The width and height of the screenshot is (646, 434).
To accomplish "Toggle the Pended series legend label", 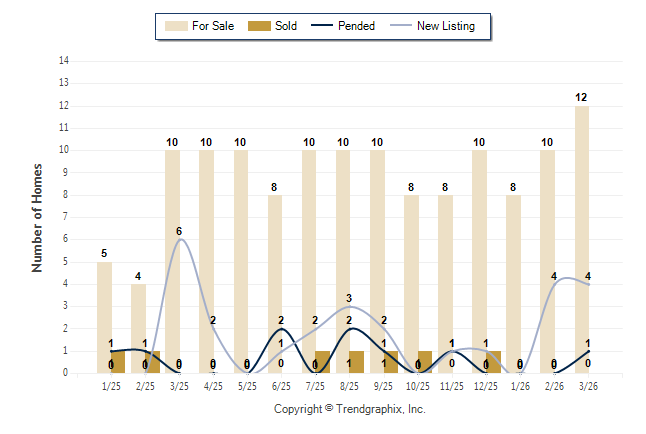I will pos(358,26).
